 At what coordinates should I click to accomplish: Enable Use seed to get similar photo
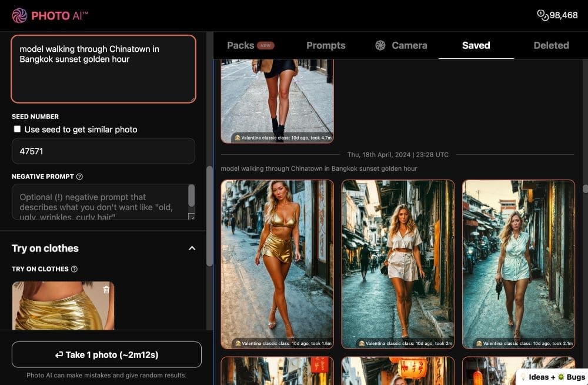coord(17,129)
